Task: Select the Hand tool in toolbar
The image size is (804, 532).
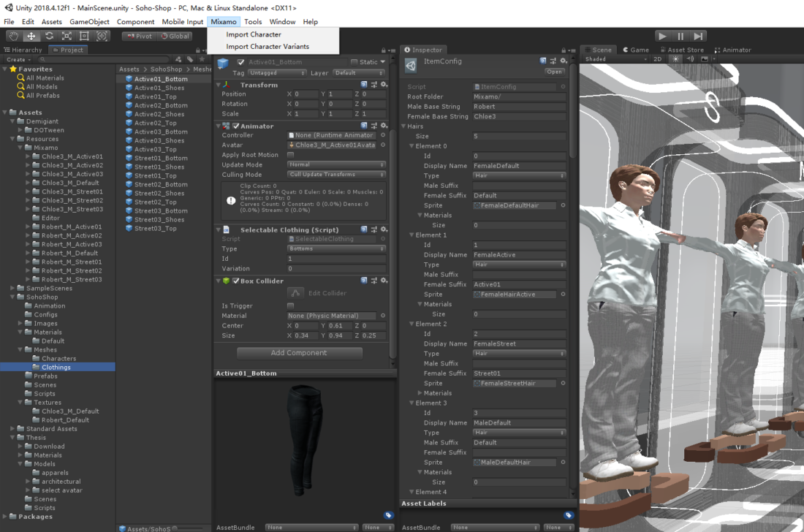Action: pyautogui.click(x=13, y=36)
